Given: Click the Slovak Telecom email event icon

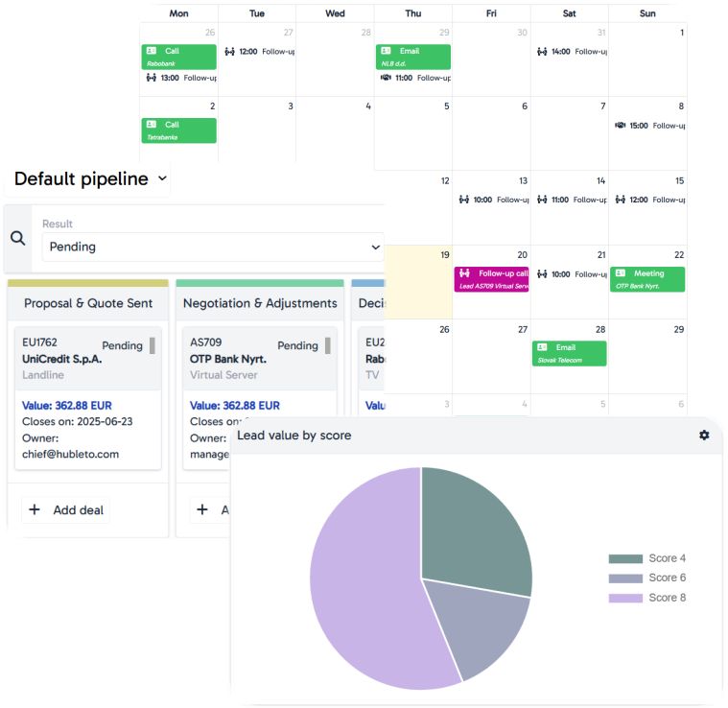Looking at the screenshot, I should [543, 347].
